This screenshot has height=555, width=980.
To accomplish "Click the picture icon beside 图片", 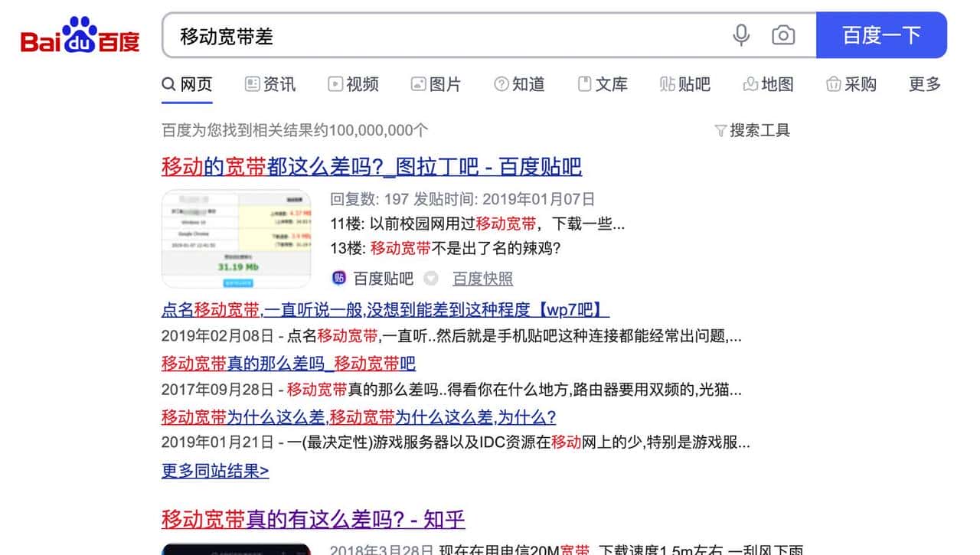I will coord(418,84).
